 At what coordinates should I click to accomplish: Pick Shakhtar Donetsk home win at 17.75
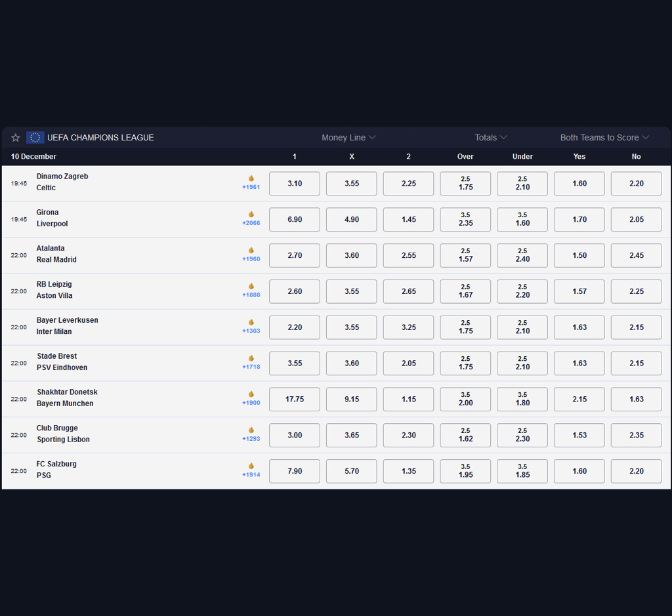(x=295, y=400)
